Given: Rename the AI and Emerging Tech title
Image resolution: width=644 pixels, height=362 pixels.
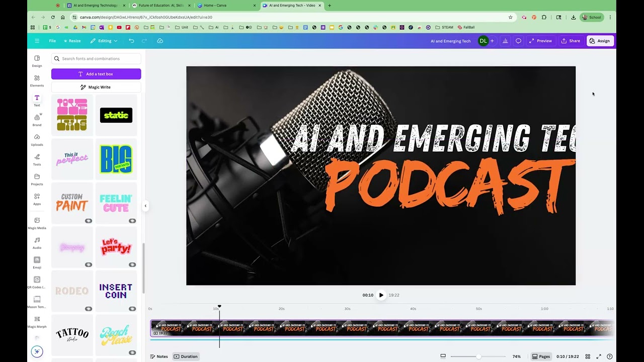Looking at the screenshot, I should click(x=450, y=41).
